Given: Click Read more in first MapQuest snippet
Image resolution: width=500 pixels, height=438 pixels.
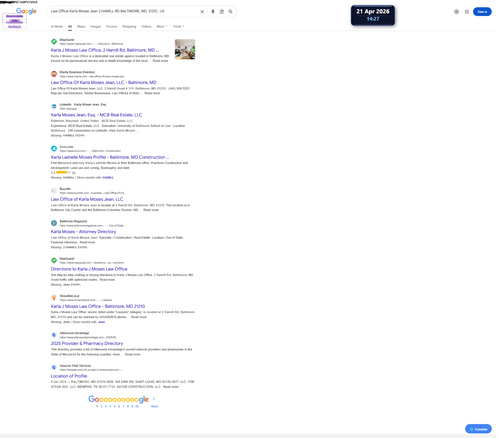Looking at the screenshot, I should [160, 61].
